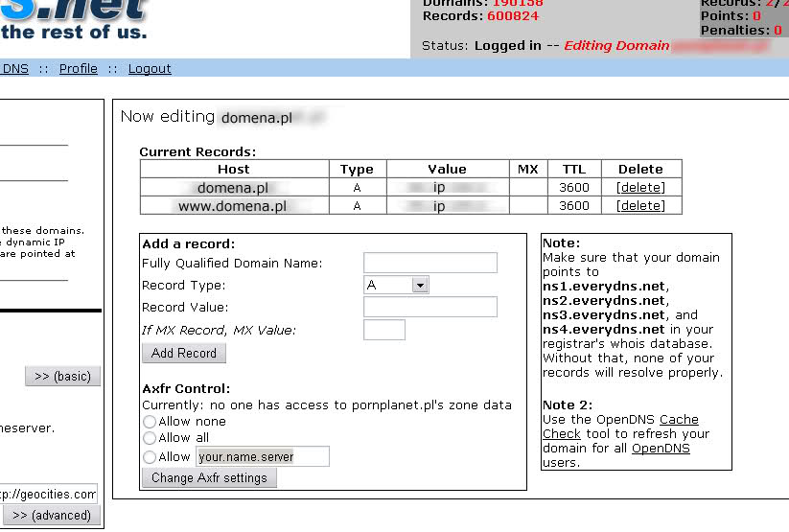Click the Host column header
The image size is (789, 532).
234,169
